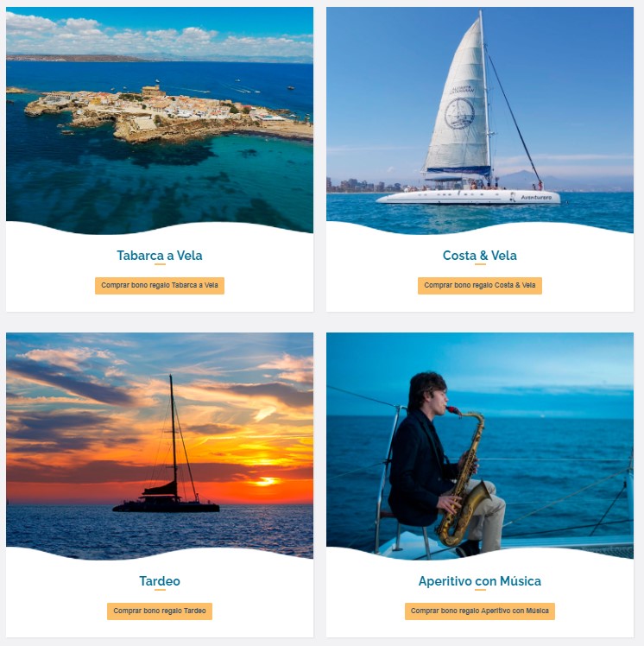Click the setting sun in Tardeo photo
Screen dimensions: 644x646
(266, 481)
